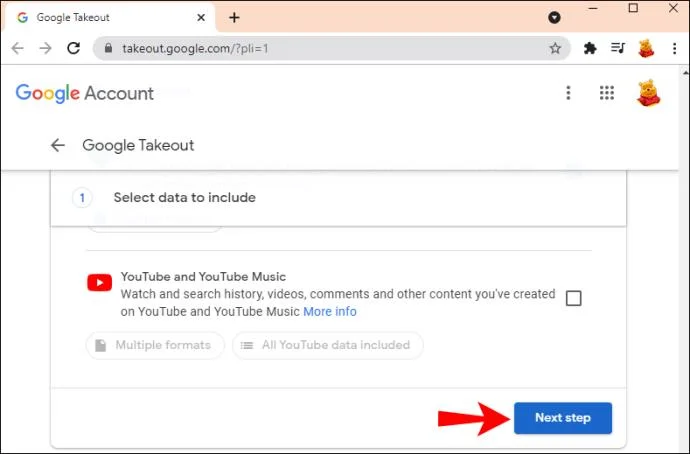Click the Select data to include step header
This screenshot has width=690, height=454.
click(338, 198)
